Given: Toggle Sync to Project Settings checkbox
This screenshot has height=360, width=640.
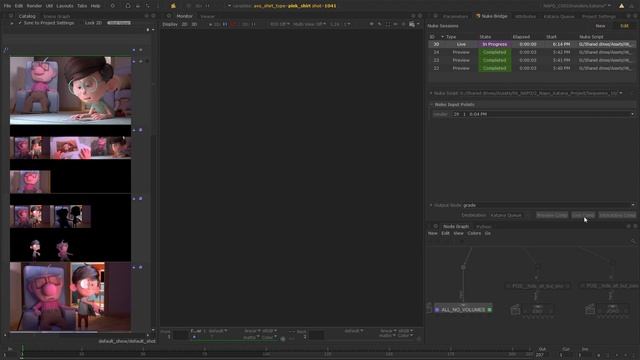Looking at the screenshot, I should [20, 23].
